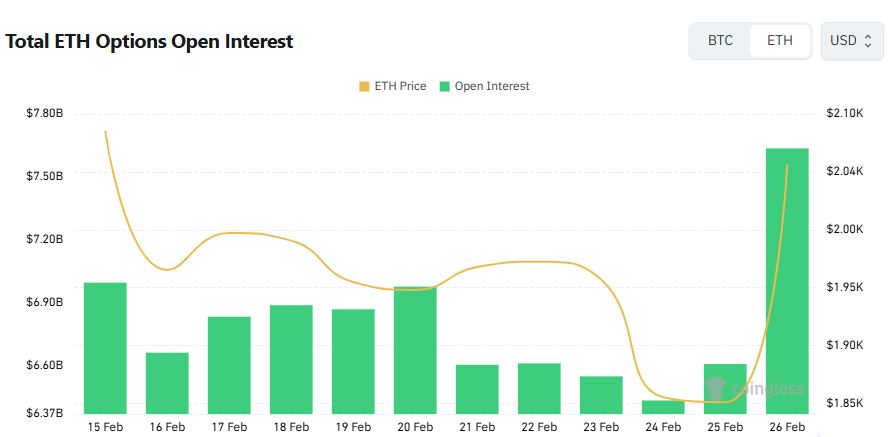Image resolution: width=889 pixels, height=437 pixels.
Task: Click the 22 Feb x-axis date label
Action: (539, 427)
